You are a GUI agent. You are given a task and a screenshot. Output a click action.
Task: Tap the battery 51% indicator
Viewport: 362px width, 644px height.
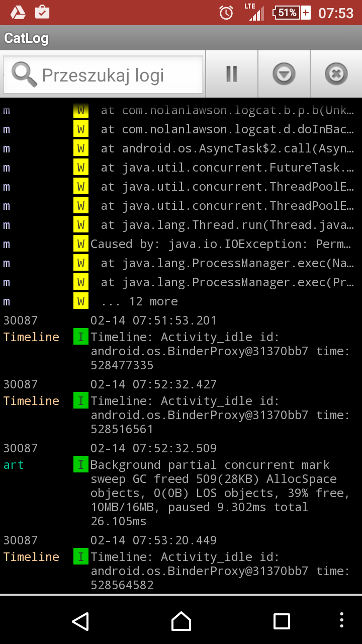point(291,13)
